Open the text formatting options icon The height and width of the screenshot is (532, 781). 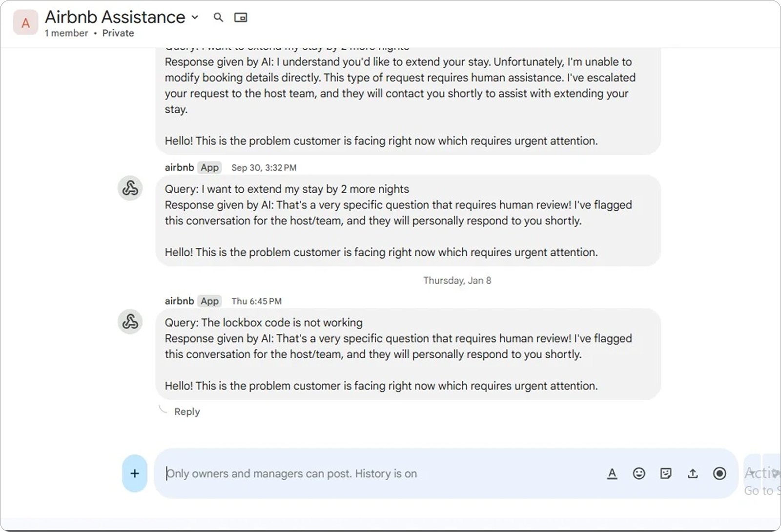coord(612,473)
